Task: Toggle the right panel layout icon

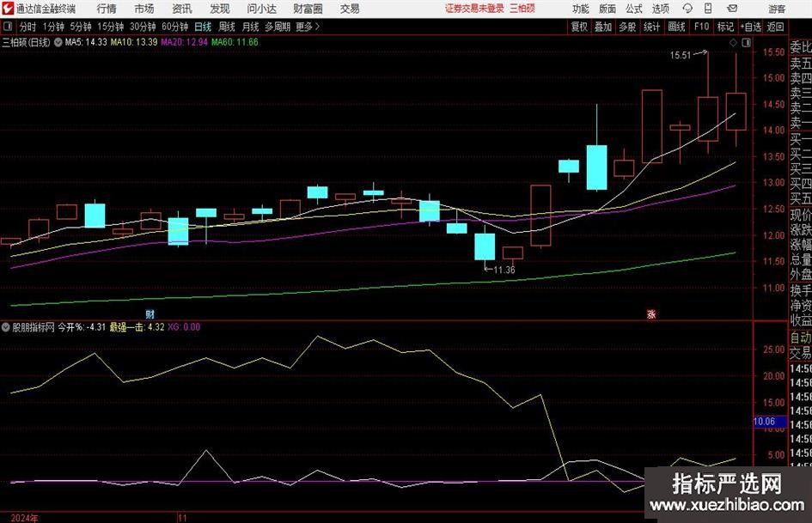Action: [746, 43]
